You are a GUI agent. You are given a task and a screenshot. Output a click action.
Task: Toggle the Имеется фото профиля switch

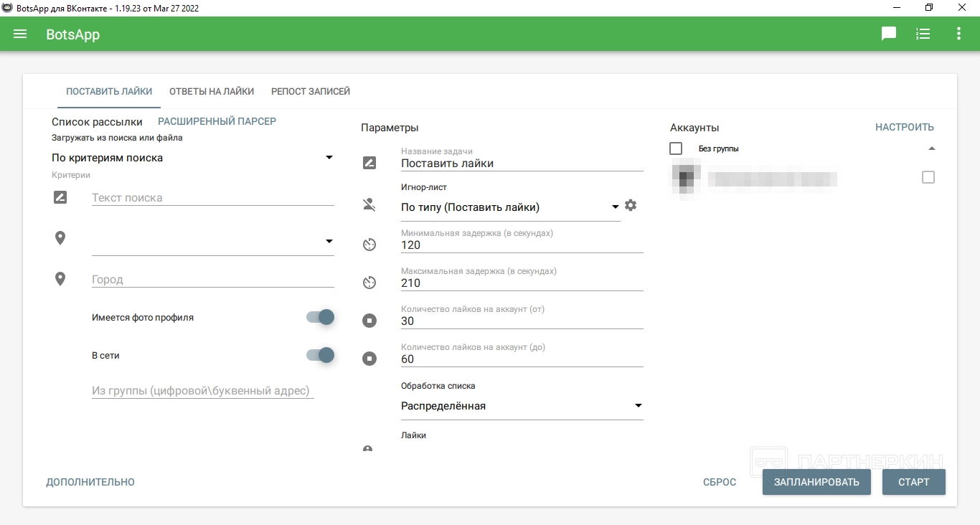pyautogui.click(x=321, y=317)
